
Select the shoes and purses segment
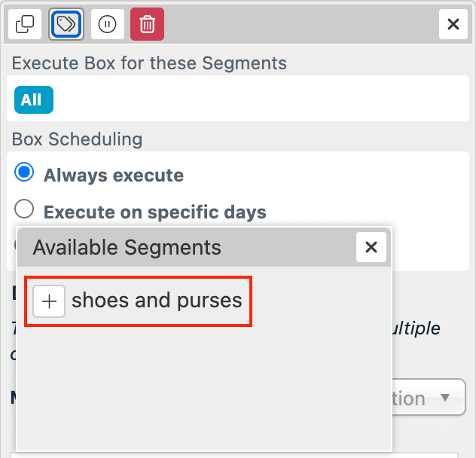click(x=157, y=301)
